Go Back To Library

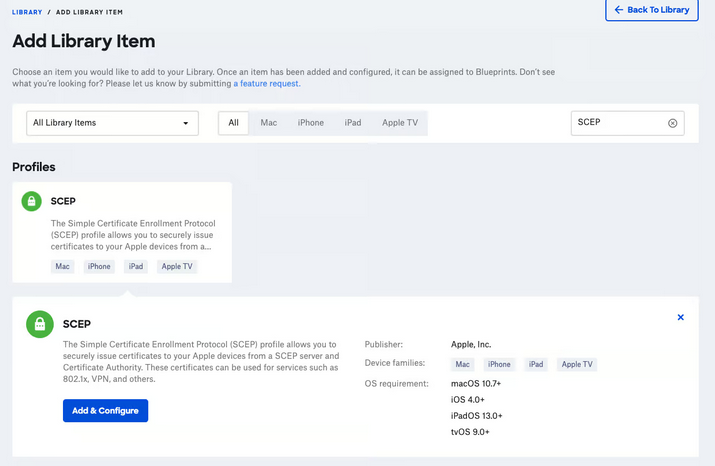click(651, 10)
